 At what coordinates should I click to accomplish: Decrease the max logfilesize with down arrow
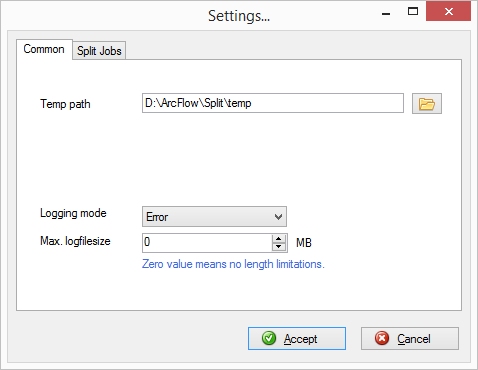(279, 247)
